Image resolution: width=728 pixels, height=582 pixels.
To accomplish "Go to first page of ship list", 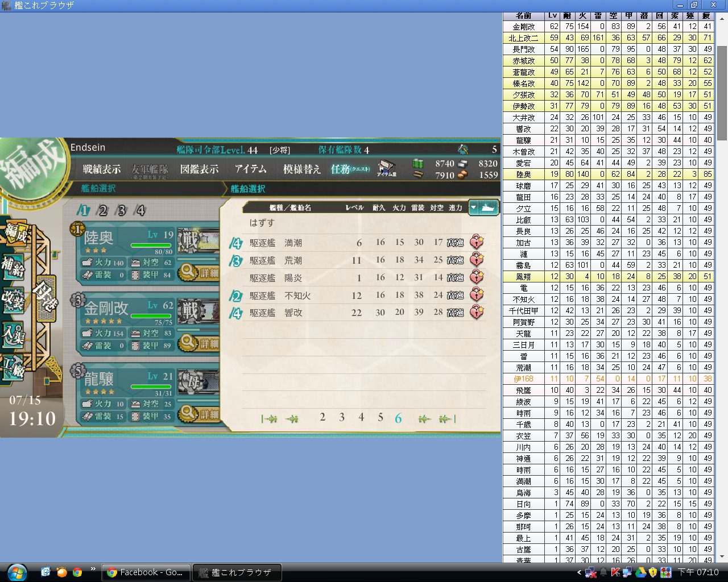I will click(x=269, y=419).
